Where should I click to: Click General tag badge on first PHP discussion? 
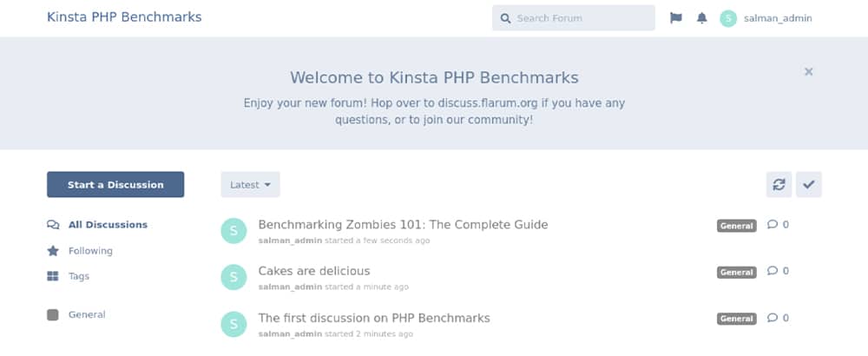[x=736, y=319]
